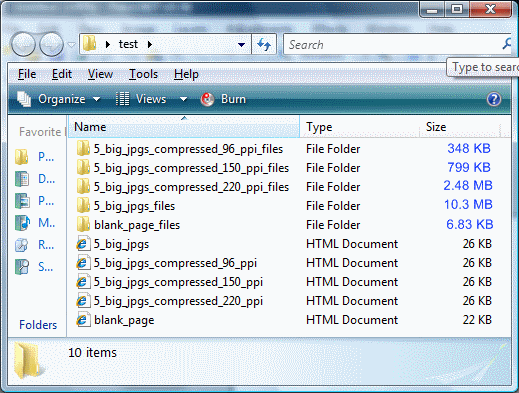Open the 'M..' favorite link
The width and height of the screenshot is (519, 393).
[46, 223]
